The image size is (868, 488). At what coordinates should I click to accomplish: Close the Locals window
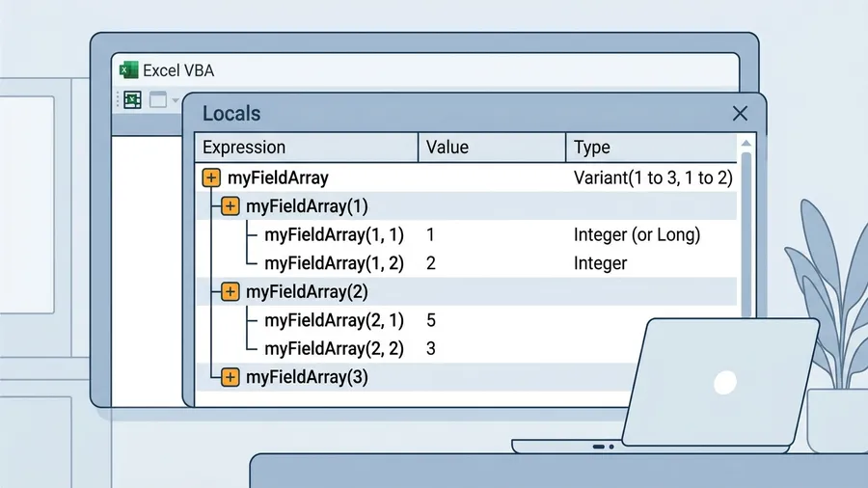click(740, 114)
